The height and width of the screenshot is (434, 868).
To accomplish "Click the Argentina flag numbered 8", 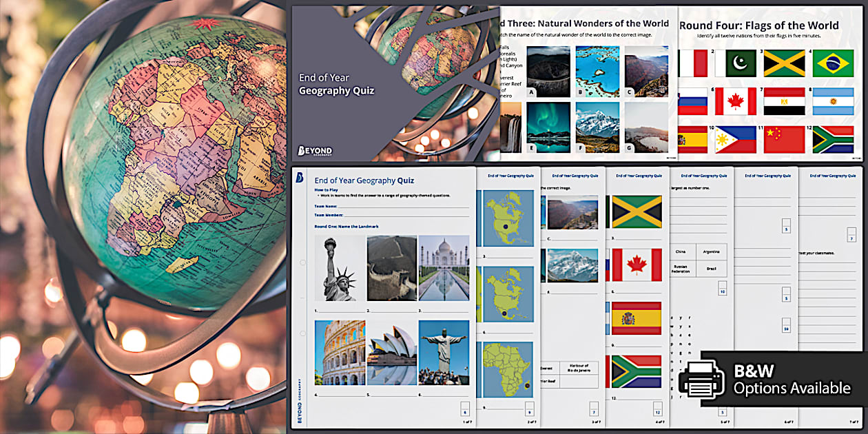I will 833,101.
